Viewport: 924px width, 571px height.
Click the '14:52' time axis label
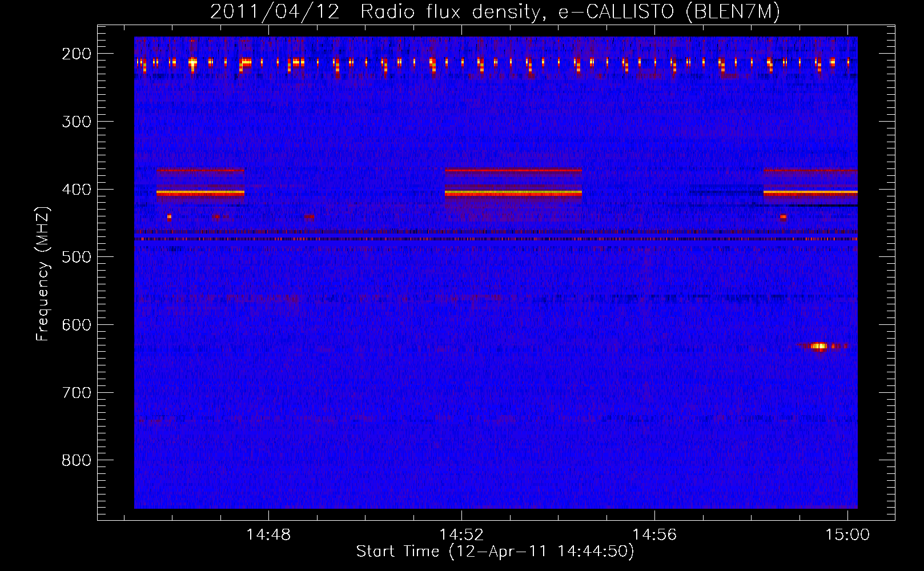461,535
